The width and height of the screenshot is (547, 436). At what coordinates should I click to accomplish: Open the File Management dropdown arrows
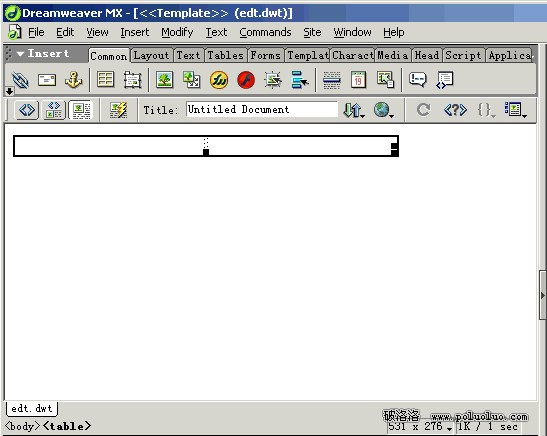click(354, 110)
